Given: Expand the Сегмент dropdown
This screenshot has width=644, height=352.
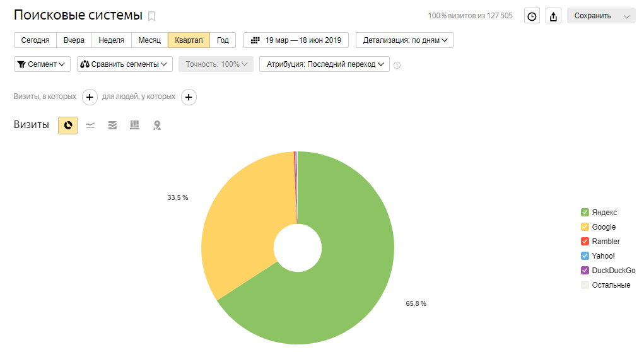Looking at the screenshot, I should click(43, 64).
